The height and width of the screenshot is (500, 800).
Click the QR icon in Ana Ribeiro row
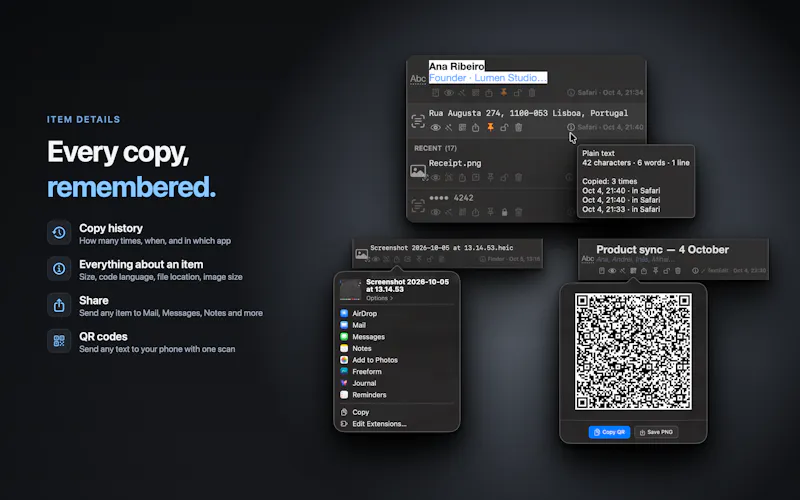476,92
